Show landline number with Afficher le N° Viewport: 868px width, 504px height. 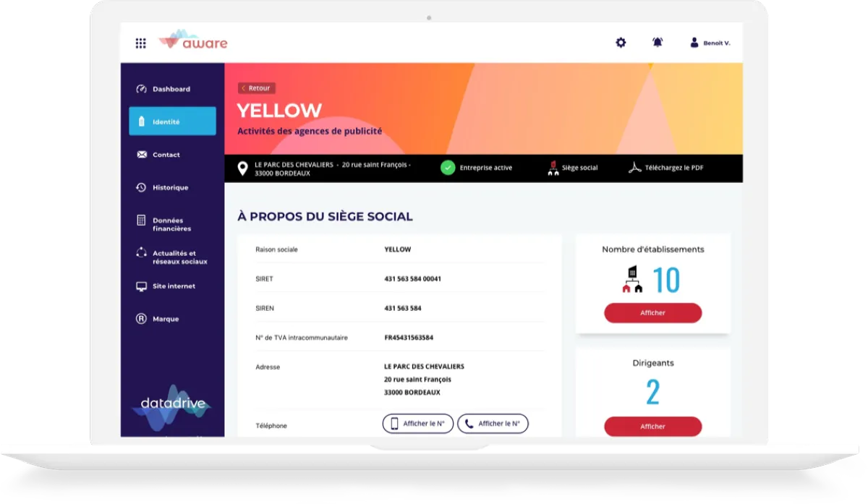493,424
